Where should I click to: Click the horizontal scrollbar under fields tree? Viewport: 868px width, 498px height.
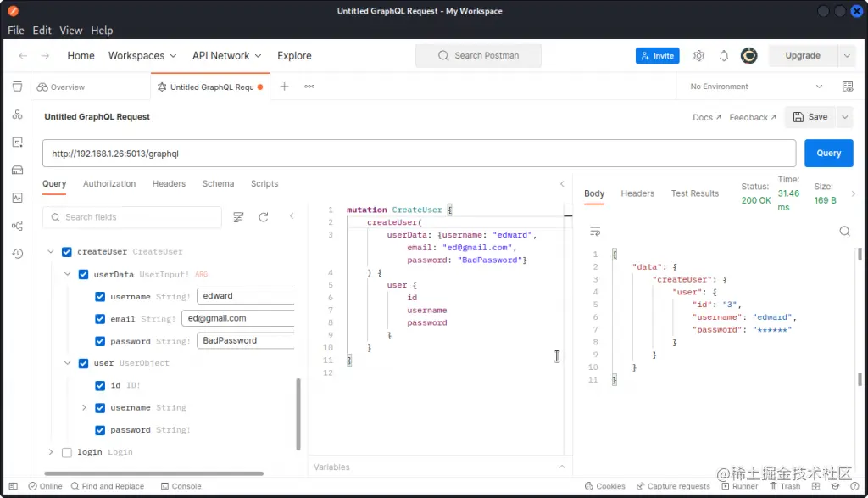154,473
